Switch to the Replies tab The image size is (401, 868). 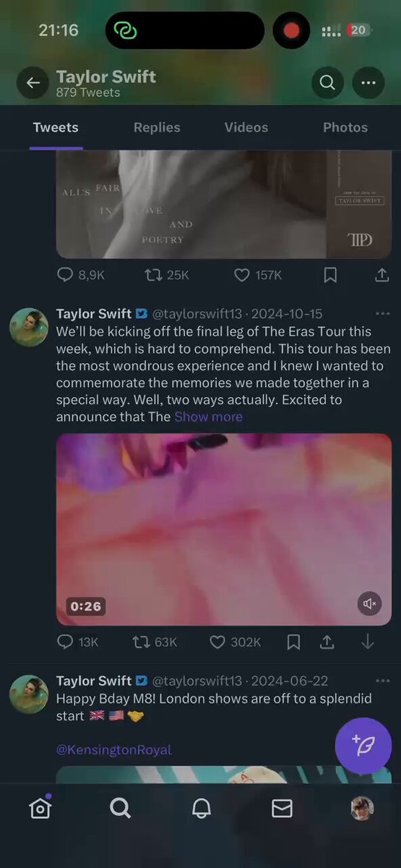coord(157,127)
